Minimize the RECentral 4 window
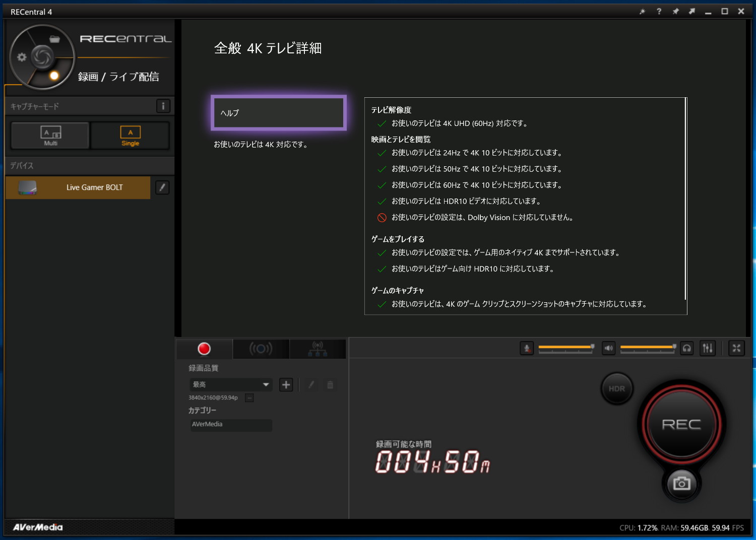Screen dimensions: 756x540 [x=708, y=12]
